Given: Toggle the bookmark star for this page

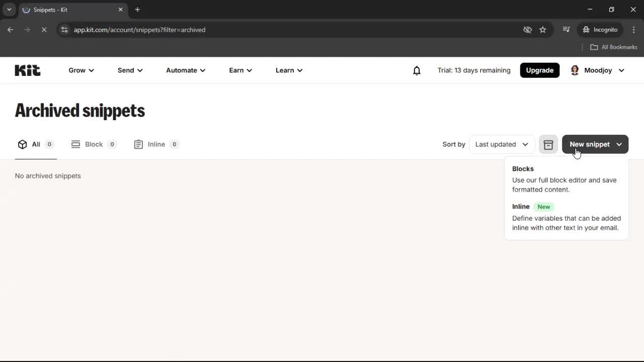Looking at the screenshot, I should click(543, 30).
